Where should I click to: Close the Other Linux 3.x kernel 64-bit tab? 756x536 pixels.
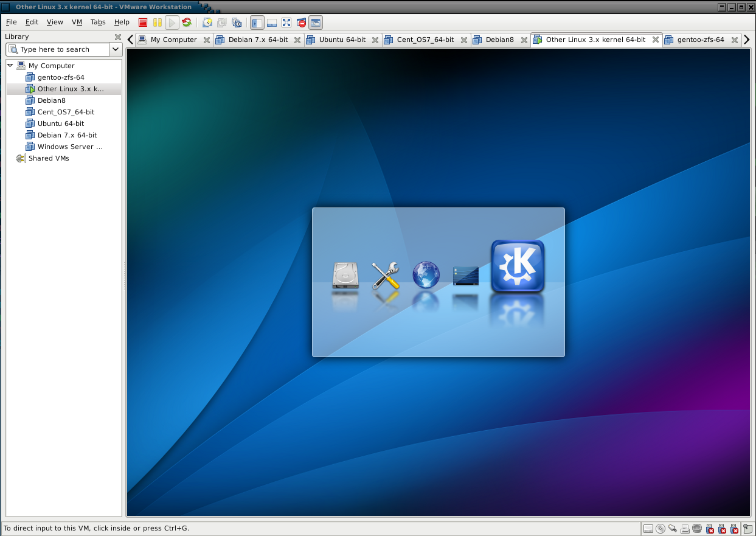pyautogui.click(x=656, y=40)
